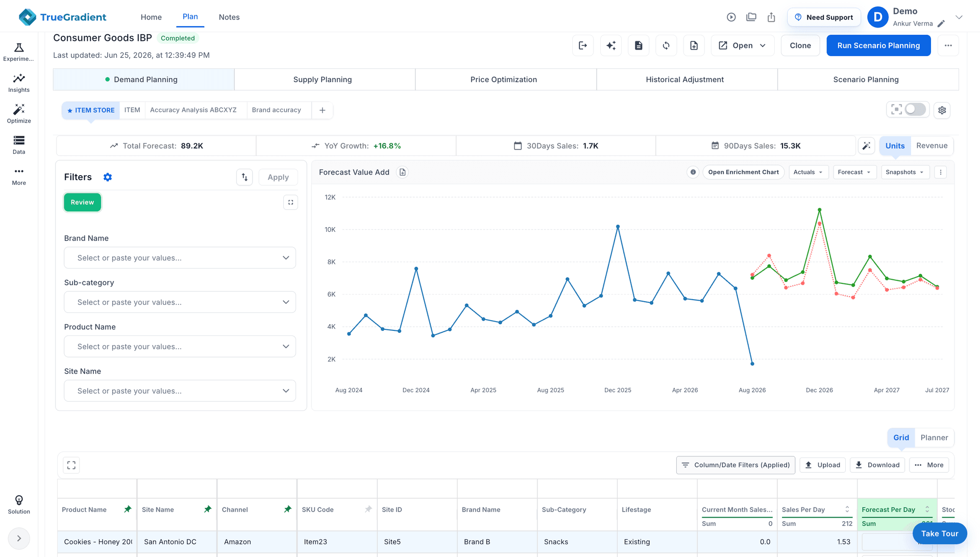Switch to Grid view
980x557 pixels.
[x=901, y=438]
